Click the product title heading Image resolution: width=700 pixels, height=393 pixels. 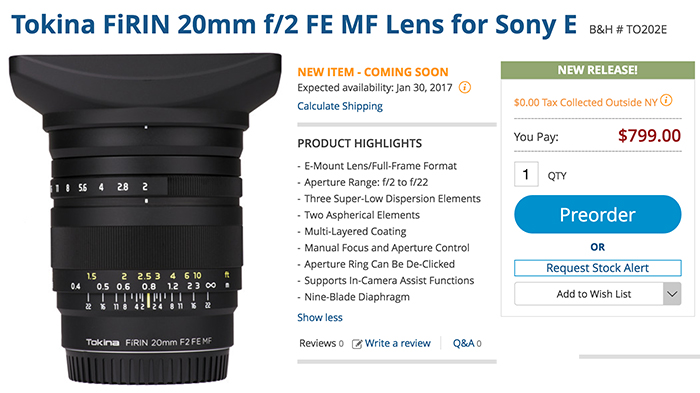click(x=294, y=24)
